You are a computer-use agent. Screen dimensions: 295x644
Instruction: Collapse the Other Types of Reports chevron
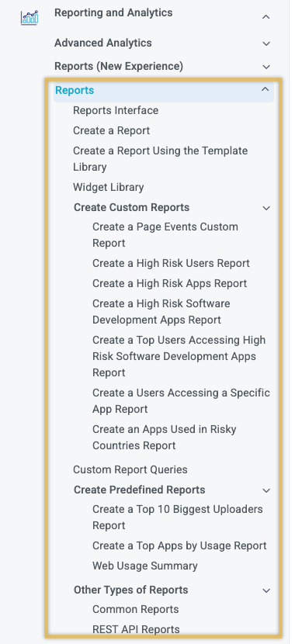coord(266,590)
